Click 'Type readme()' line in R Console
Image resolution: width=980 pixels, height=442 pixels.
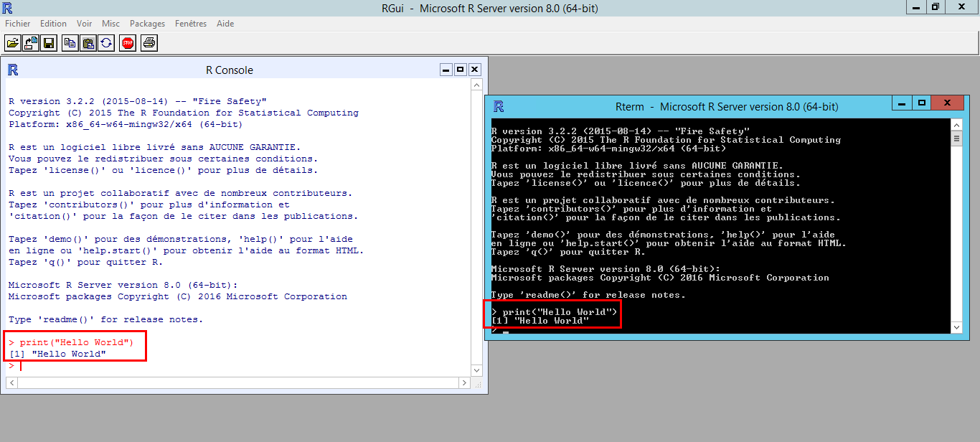coord(105,319)
